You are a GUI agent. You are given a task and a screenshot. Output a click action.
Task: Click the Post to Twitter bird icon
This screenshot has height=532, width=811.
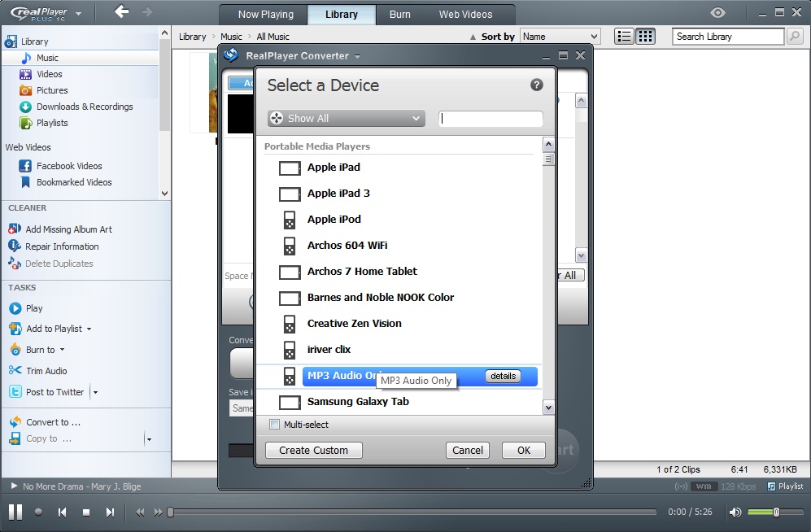pyautogui.click(x=15, y=392)
